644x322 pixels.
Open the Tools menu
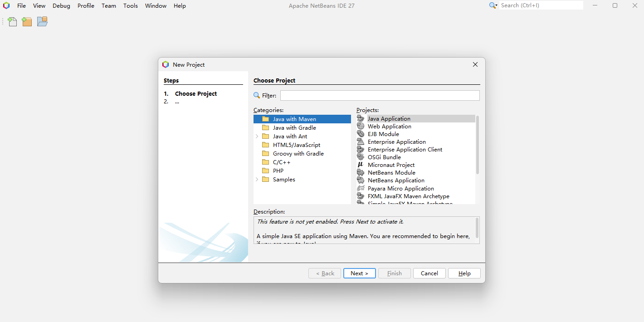click(131, 5)
